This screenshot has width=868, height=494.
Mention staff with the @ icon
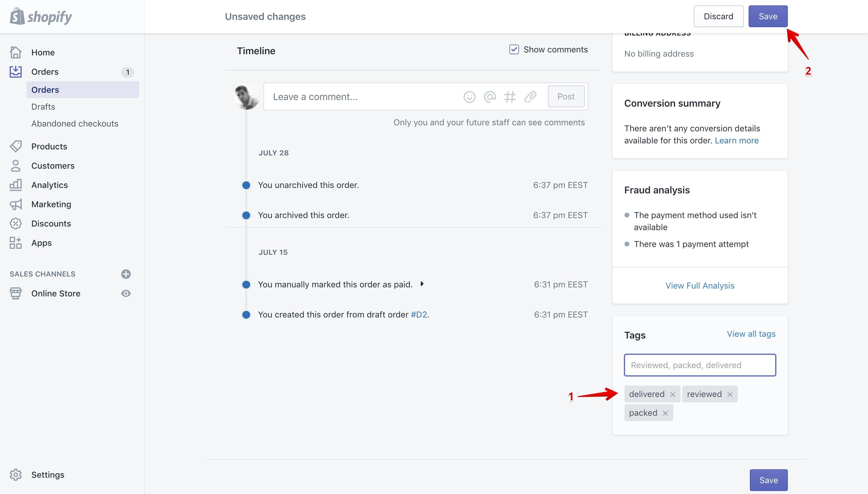coord(490,97)
